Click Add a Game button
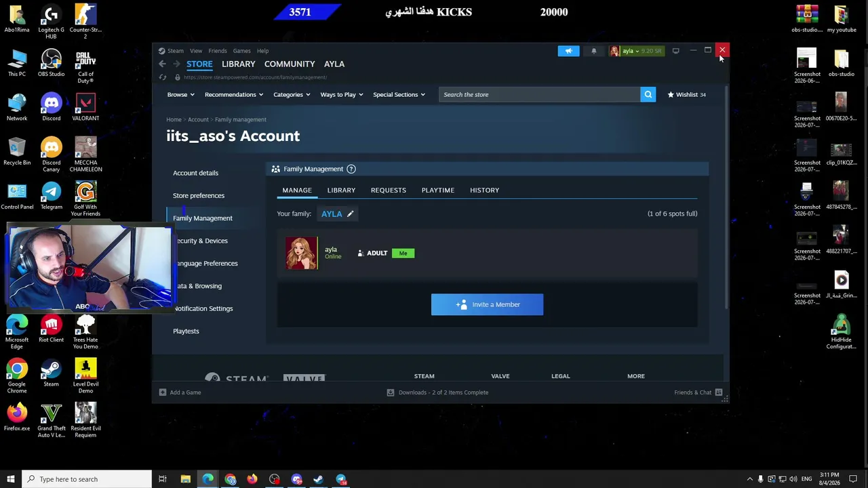Image resolution: width=868 pixels, height=488 pixels. click(180, 392)
